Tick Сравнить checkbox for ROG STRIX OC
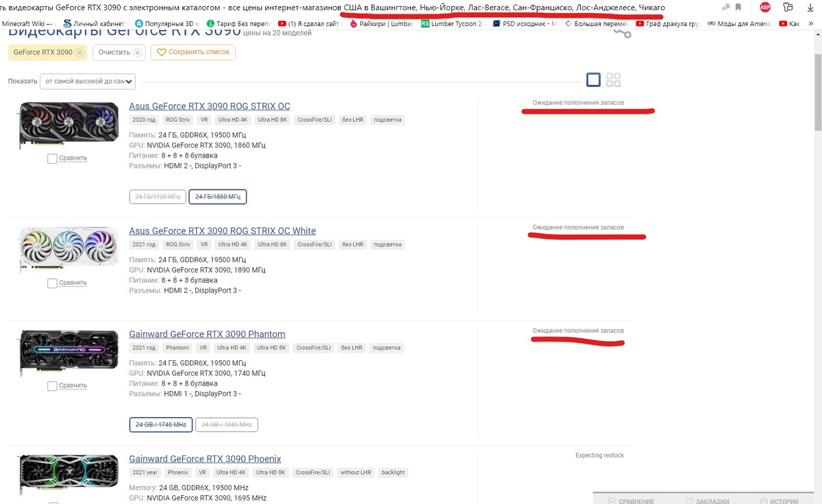The width and height of the screenshot is (822, 504). click(53, 158)
